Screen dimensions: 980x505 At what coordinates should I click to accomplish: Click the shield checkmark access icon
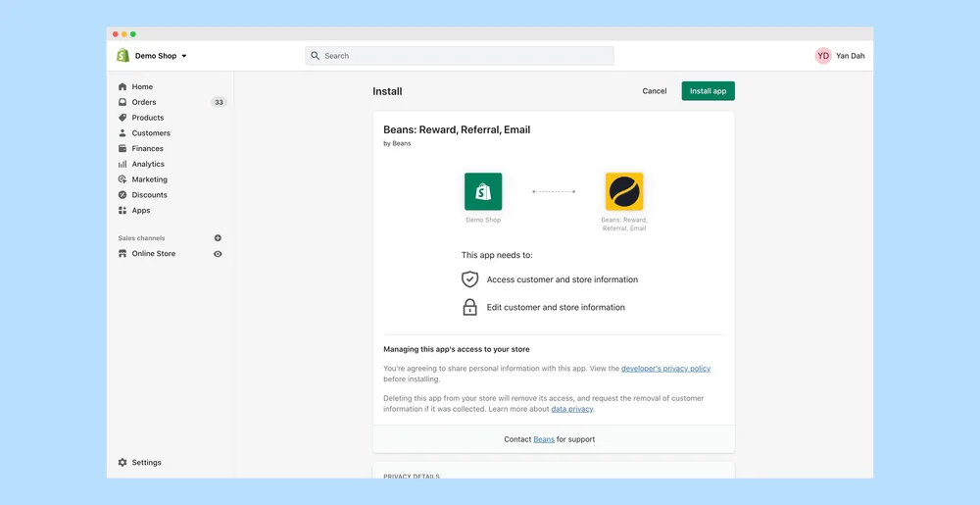pyautogui.click(x=470, y=279)
